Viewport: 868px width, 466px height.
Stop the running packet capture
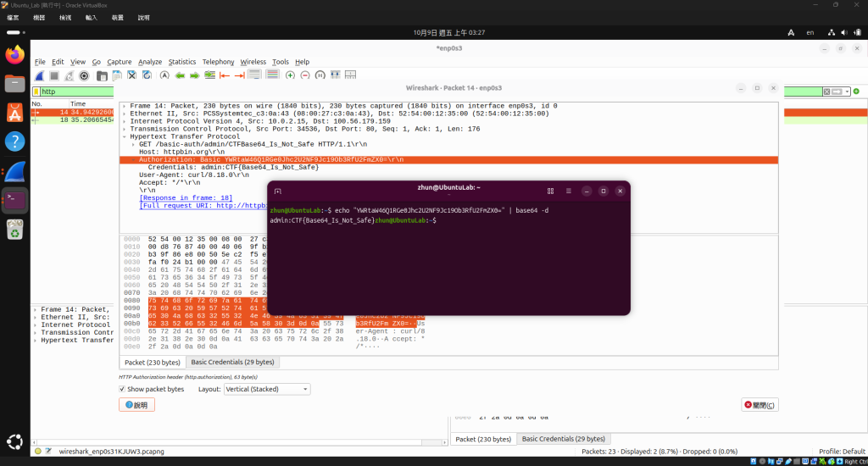pyautogui.click(x=54, y=75)
